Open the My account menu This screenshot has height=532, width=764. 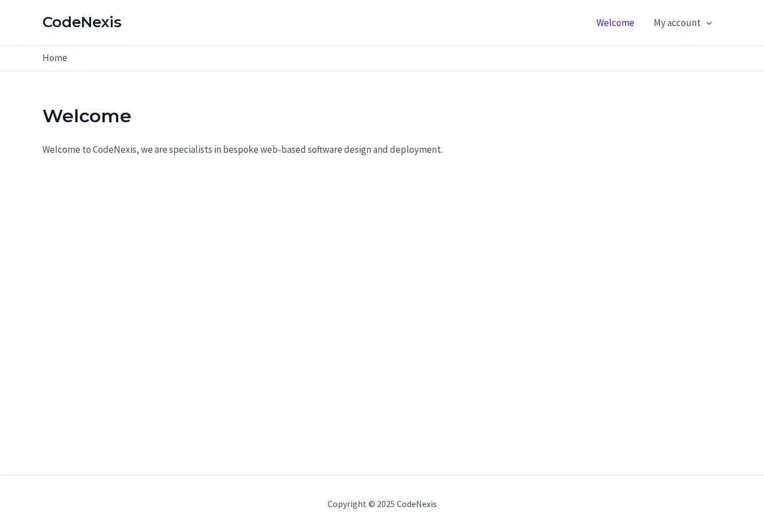tap(677, 23)
